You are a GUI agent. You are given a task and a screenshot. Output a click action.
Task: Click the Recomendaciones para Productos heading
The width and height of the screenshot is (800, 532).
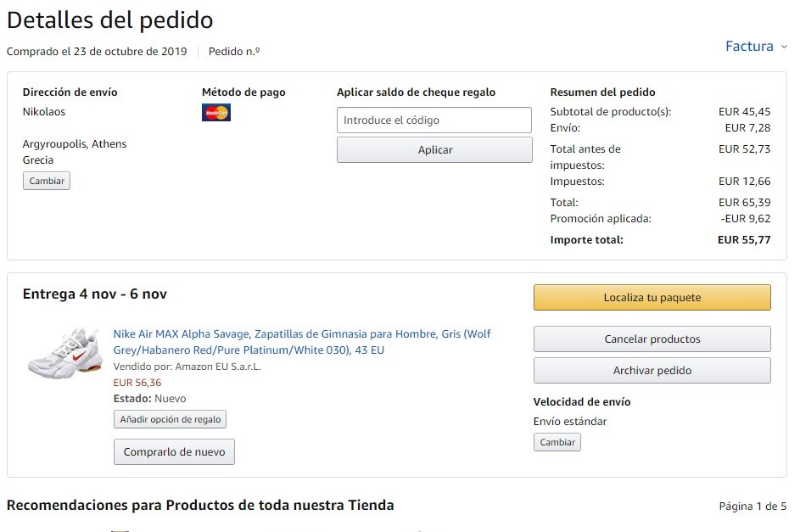click(200, 506)
